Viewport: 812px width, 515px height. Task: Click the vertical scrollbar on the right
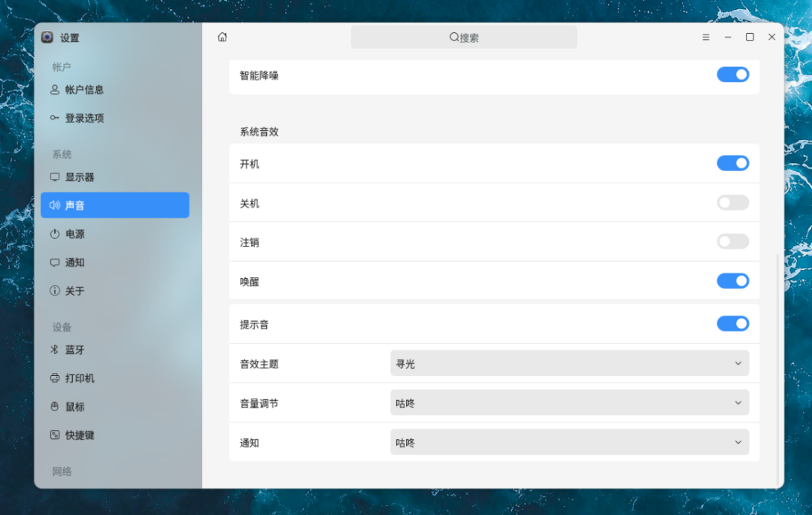click(x=777, y=368)
